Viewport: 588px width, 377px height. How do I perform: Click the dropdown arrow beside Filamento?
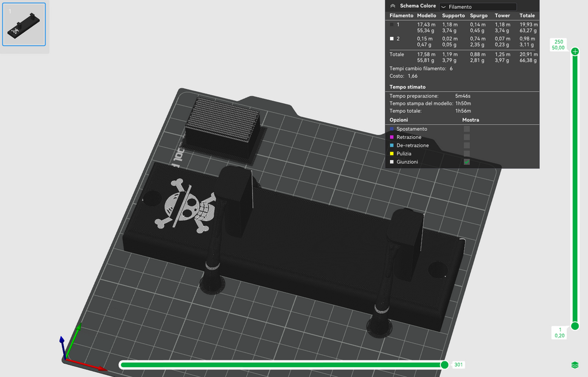click(443, 7)
